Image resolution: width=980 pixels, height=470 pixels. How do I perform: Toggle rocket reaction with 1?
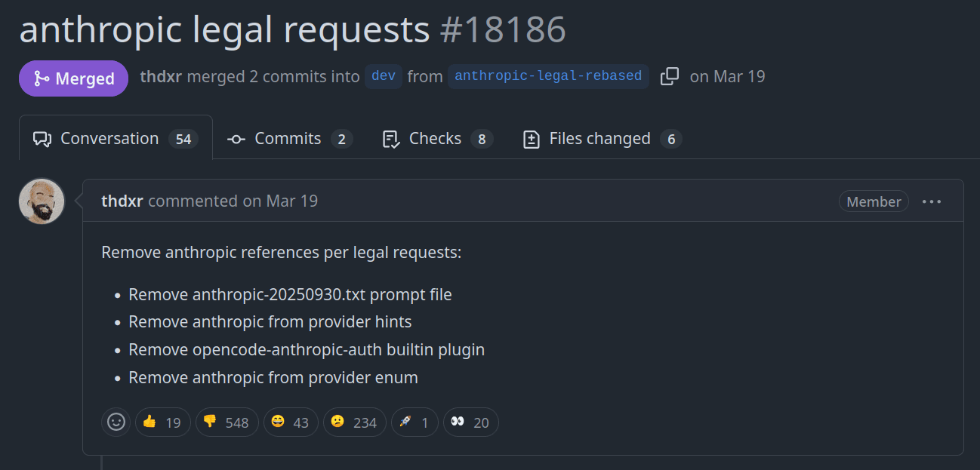[x=414, y=422]
